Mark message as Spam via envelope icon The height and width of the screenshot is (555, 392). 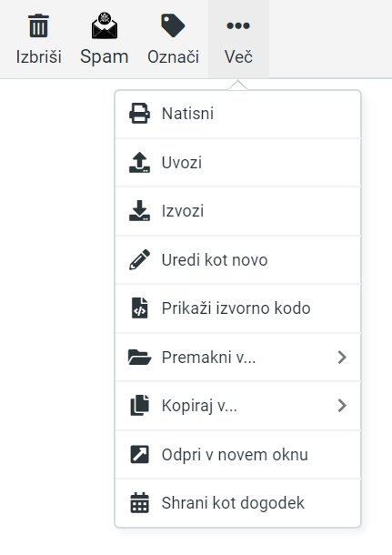pyautogui.click(x=105, y=25)
